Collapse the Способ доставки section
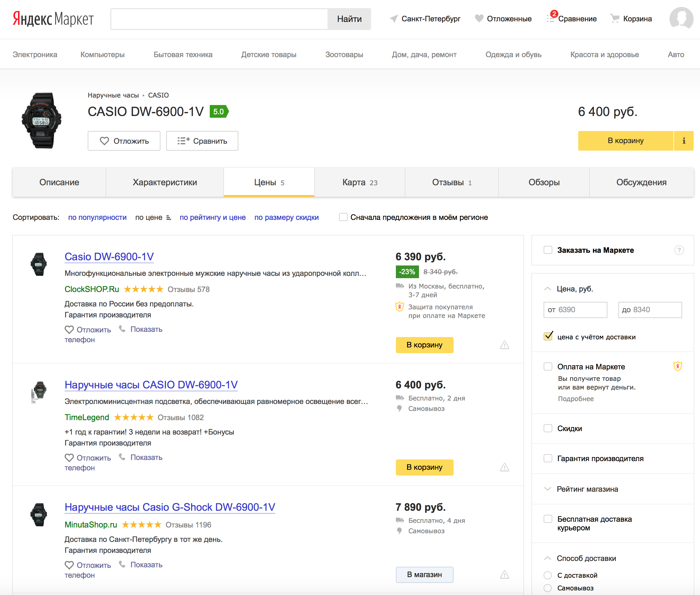The width and height of the screenshot is (700, 595). point(548,559)
